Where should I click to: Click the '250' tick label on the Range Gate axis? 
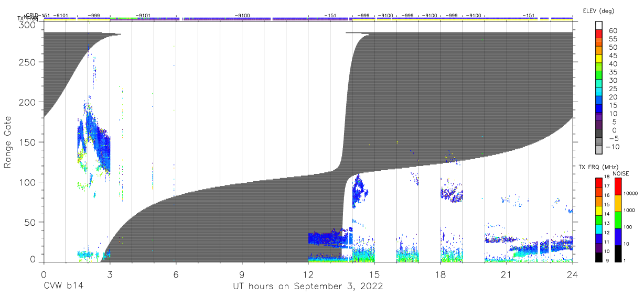(28, 62)
